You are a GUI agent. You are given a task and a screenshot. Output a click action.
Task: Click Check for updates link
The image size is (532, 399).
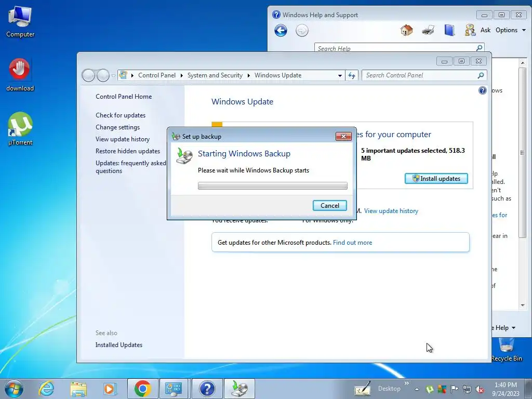[121, 115]
